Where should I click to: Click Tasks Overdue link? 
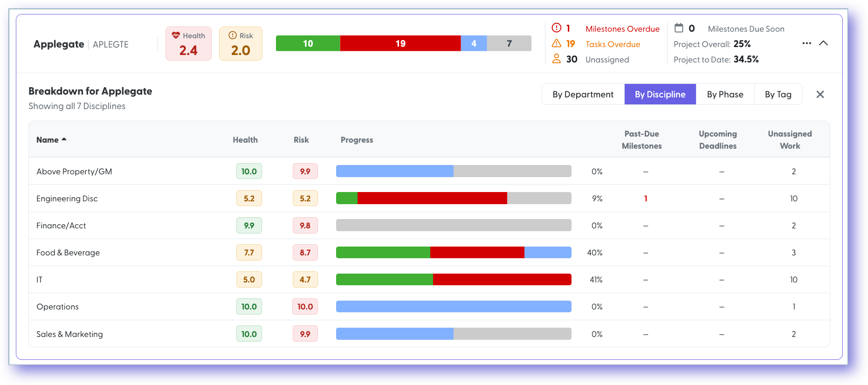click(613, 44)
